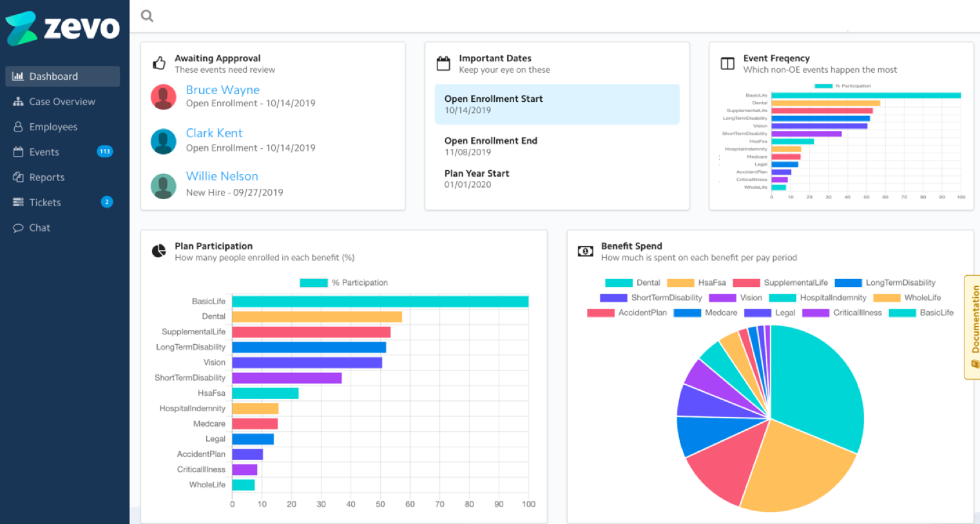Open the Willie Nelson link
The width and height of the screenshot is (980, 524).
222,177
